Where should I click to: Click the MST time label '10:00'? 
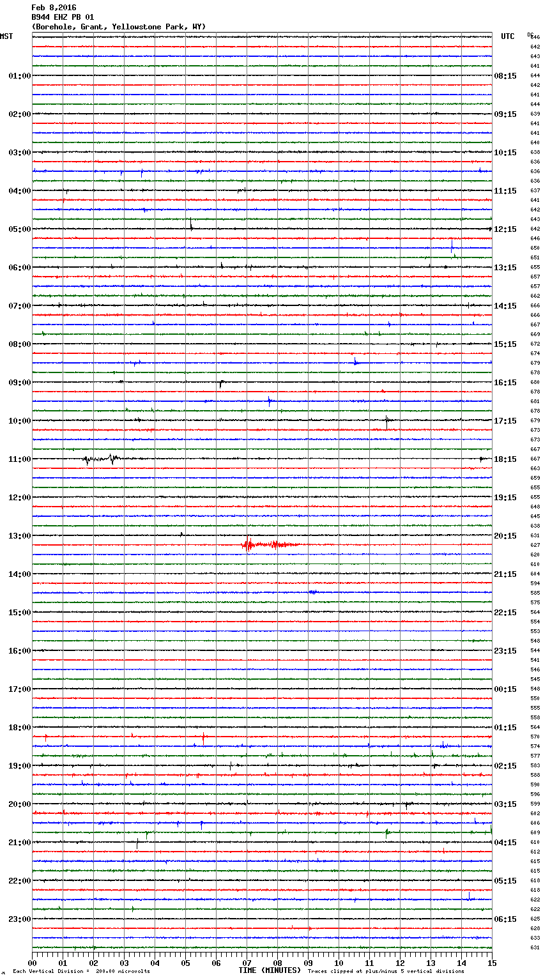tap(20, 421)
